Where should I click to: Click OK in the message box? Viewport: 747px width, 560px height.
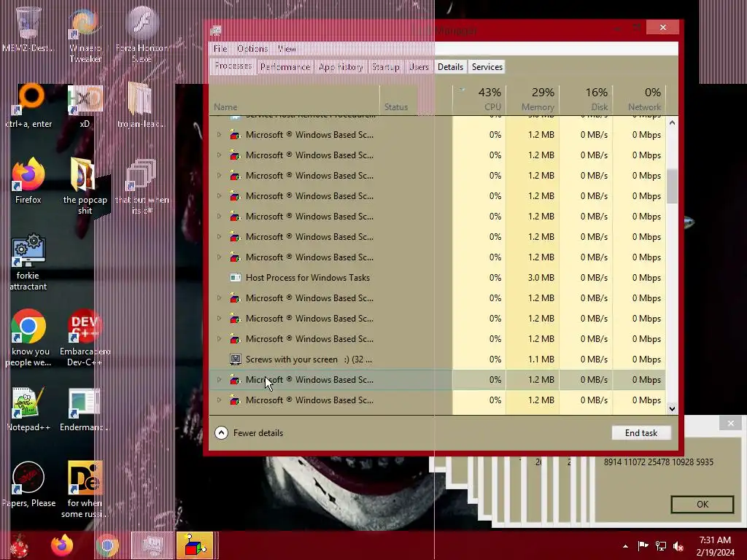(703, 505)
